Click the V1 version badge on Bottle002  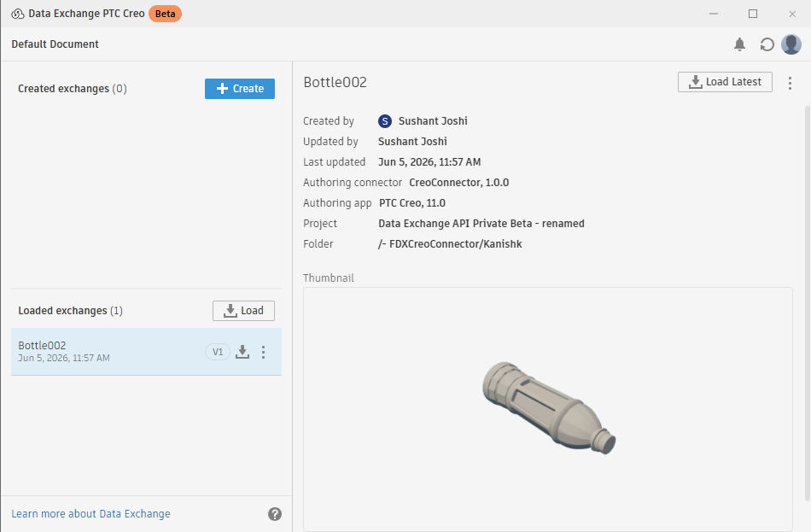[x=218, y=352]
